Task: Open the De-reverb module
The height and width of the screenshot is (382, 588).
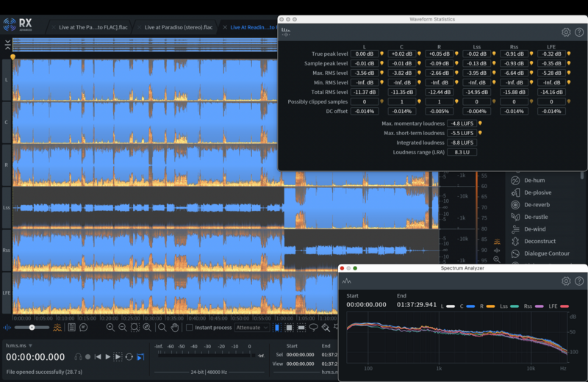Action: click(x=536, y=205)
